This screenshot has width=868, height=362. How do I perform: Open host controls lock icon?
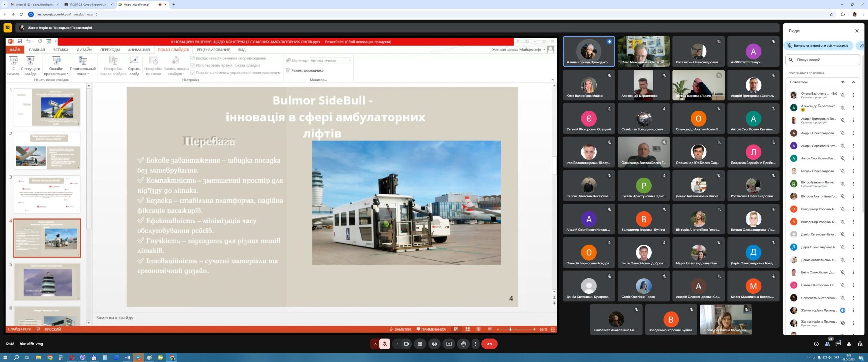[860, 344]
